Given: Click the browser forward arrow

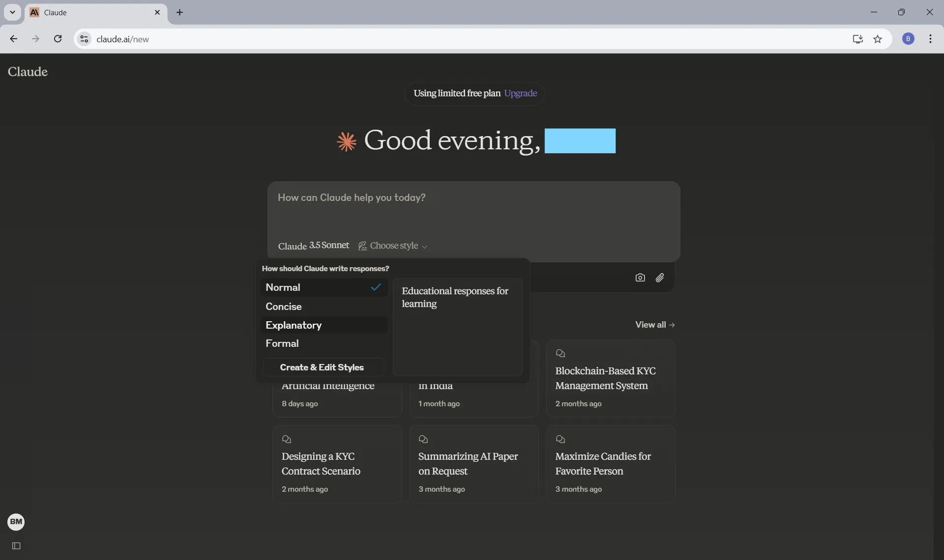Looking at the screenshot, I should click(35, 39).
